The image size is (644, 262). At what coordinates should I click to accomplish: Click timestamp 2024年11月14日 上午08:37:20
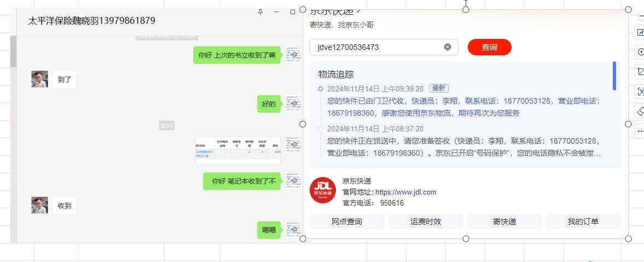375,129
